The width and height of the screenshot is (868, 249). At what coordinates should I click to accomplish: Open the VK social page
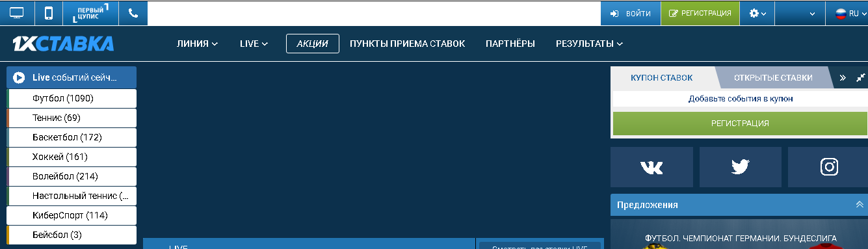pos(651,167)
